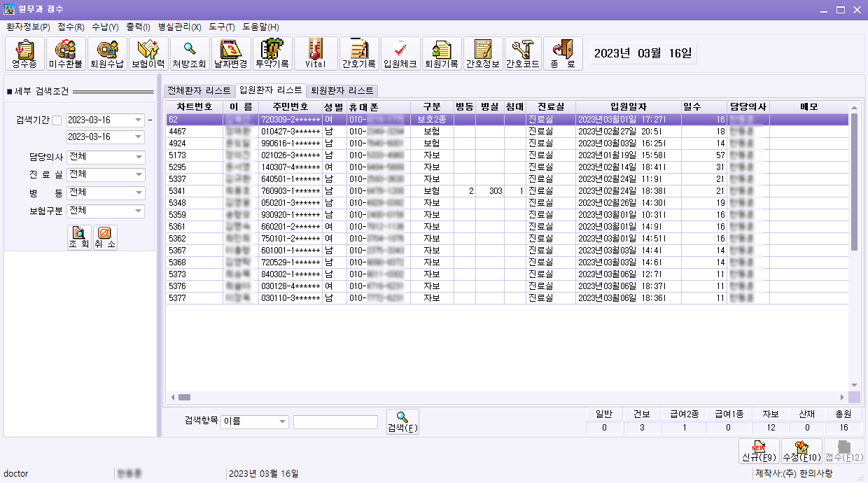Expand the 진료실 dropdown
The height and width of the screenshot is (483, 868).
(x=139, y=174)
